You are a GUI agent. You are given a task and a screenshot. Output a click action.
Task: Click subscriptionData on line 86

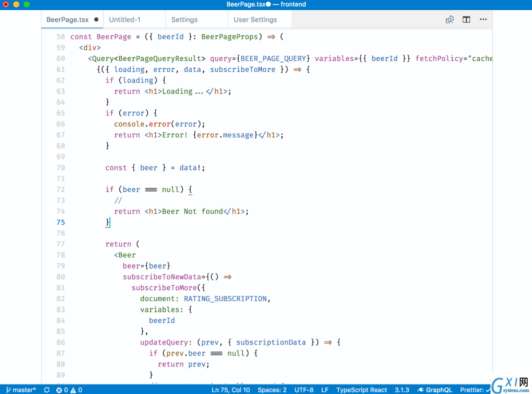pos(271,342)
